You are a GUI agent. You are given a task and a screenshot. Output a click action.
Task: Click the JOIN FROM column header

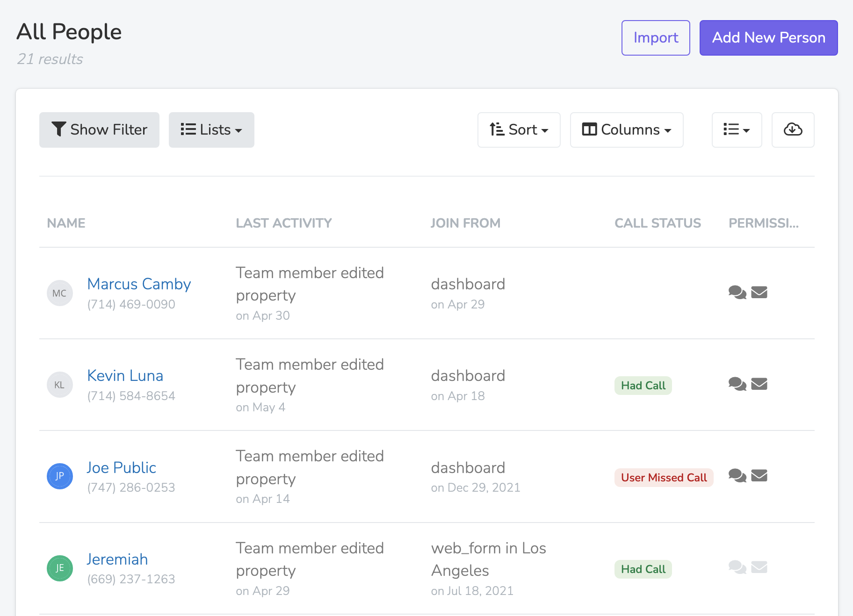465,223
